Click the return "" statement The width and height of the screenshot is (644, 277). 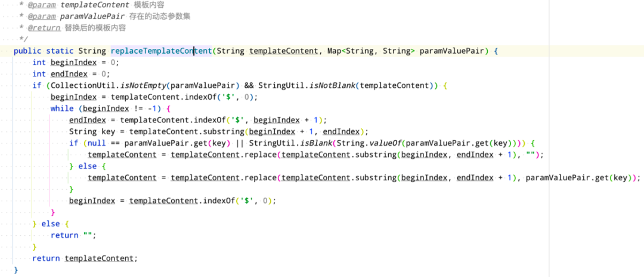point(73,235)
